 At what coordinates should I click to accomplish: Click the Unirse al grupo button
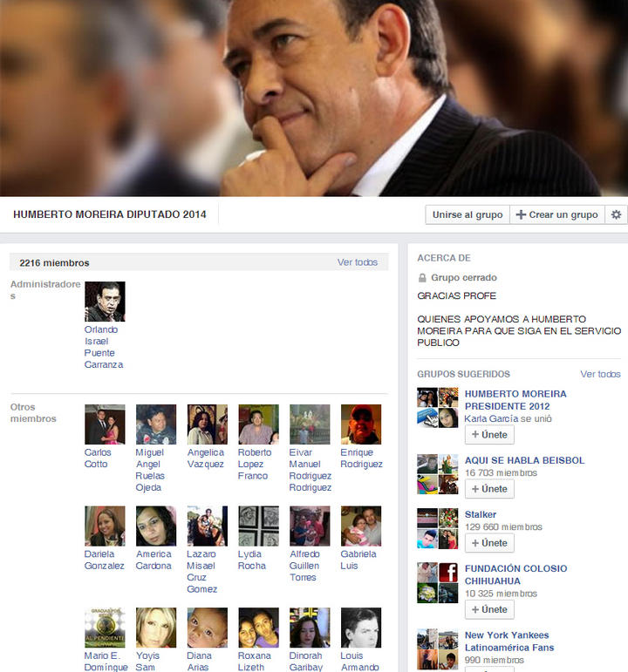[467, 214]
